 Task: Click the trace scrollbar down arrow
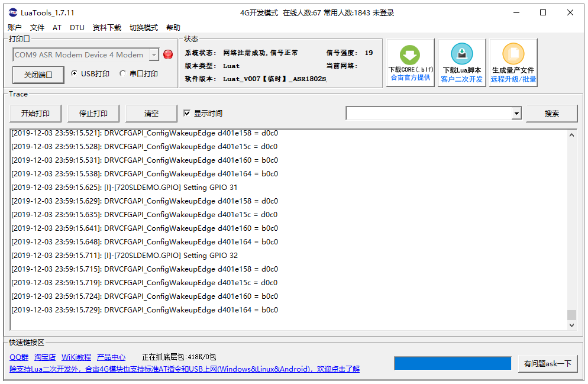[x=571, y=325]
